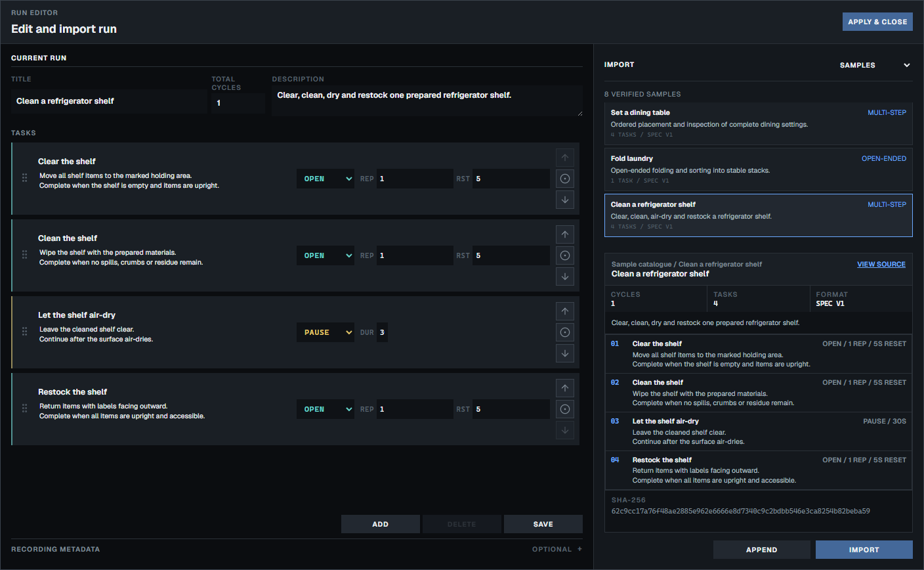Save the current run
Viewport: 924px width, 570px height.
[543, 524]
